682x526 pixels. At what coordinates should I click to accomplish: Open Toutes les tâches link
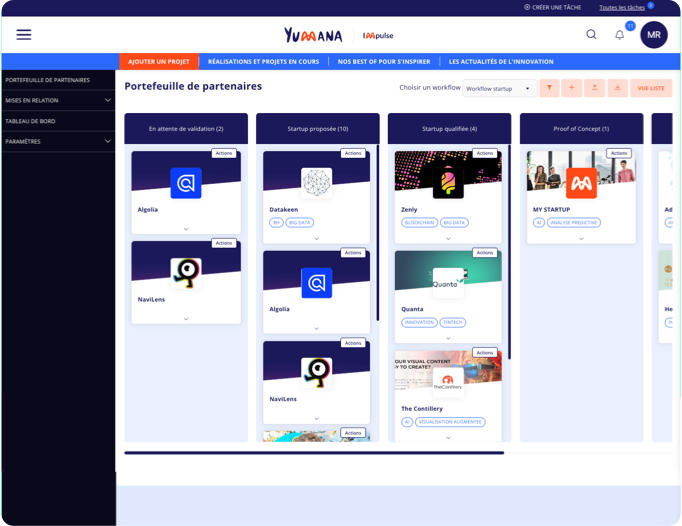tap(622, 7)
